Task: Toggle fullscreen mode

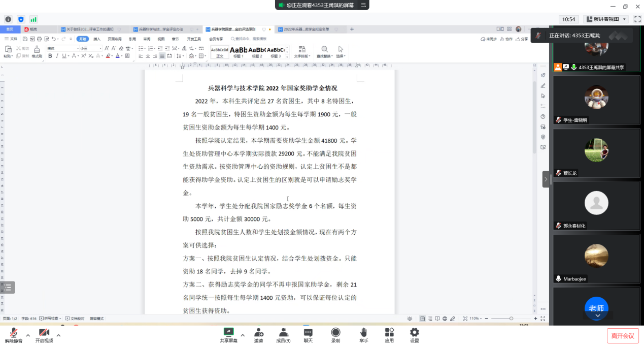Action: [637, 19]
